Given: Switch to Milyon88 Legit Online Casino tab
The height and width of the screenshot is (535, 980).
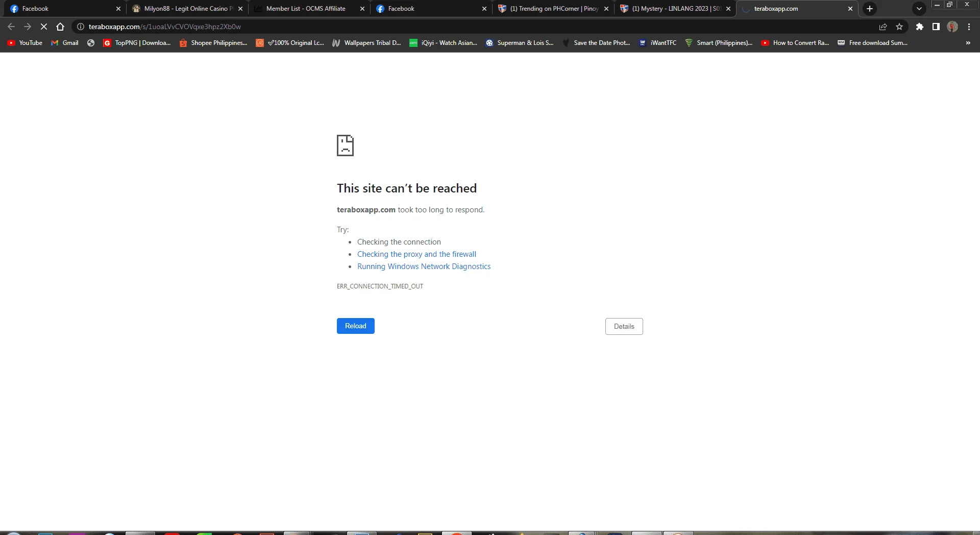Looking at the screenshot, I should point(187,9).
